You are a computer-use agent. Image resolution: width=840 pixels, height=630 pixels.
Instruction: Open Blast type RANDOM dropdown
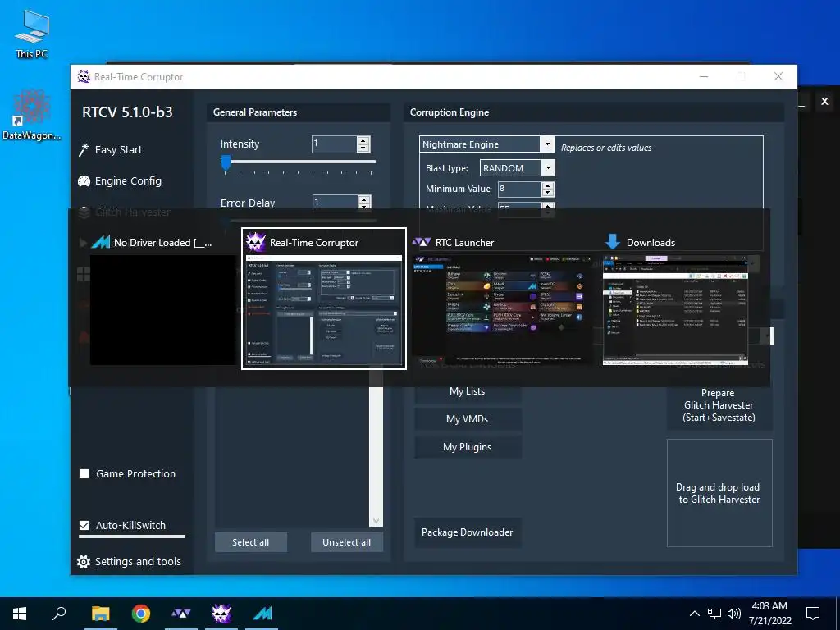click(548, 167)
